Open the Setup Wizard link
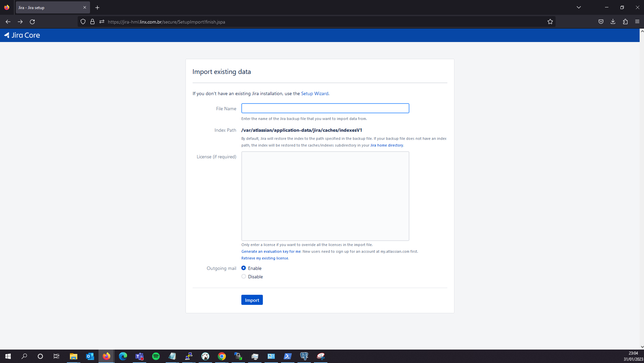Screen dimensions: 644x363 [x=315, y=93]
